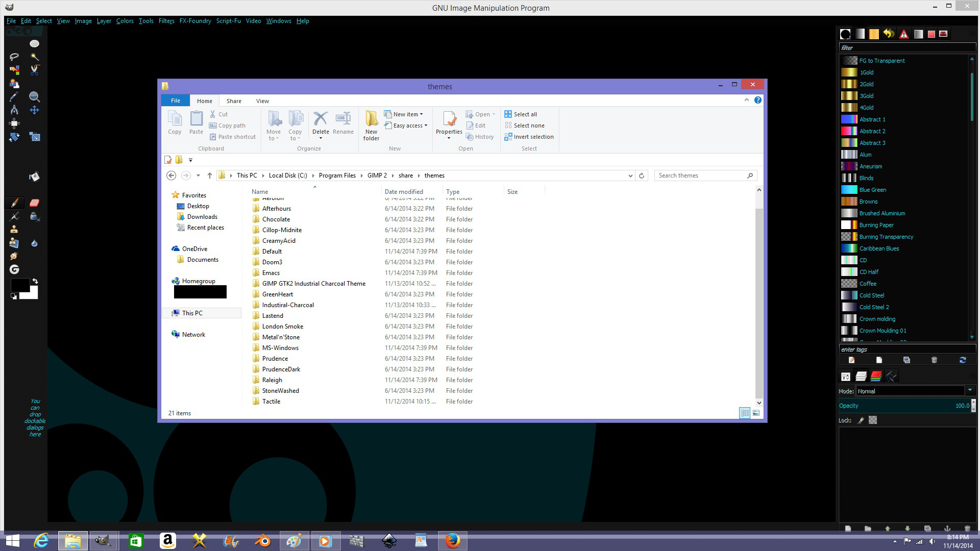
Task: Click the gradient filter text field
Action: click(x=908, y=47)
